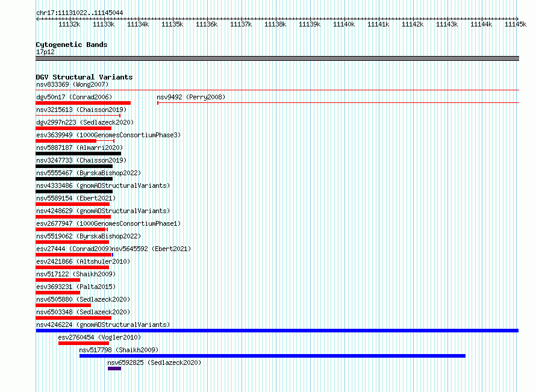The image size is (536, 392).
Task: Open esv3639949 (1000GenomesConsortiumPhase3) label
Action: pyautogui.click(x=108, y=135)
